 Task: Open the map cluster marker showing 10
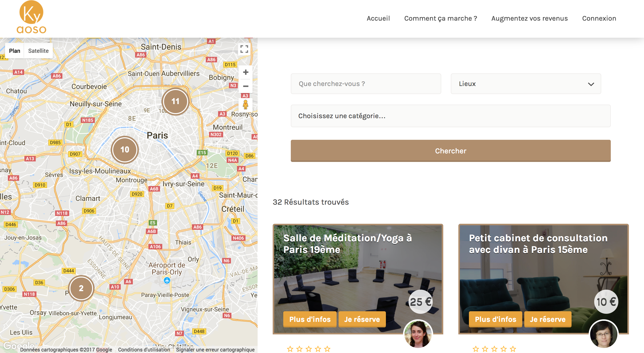[x=125, y=150]
